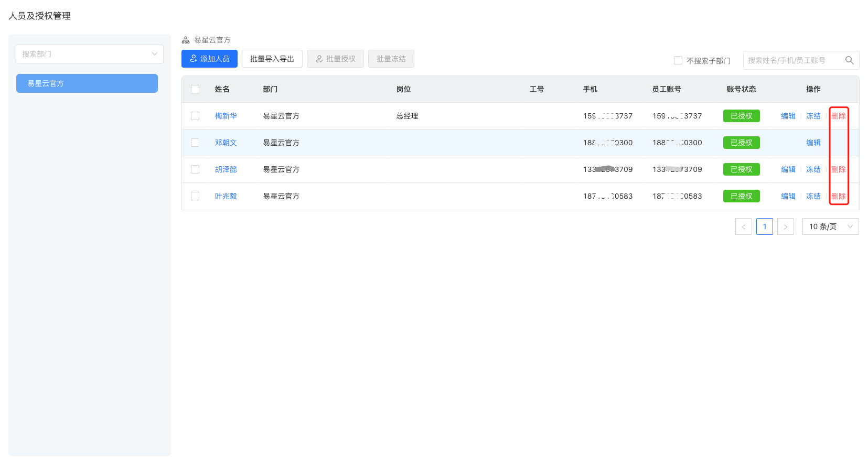Viewport: 868px width, 465px height.
Task: Click 编辑 for 邓朝文
Action: (x=813, y=143)
